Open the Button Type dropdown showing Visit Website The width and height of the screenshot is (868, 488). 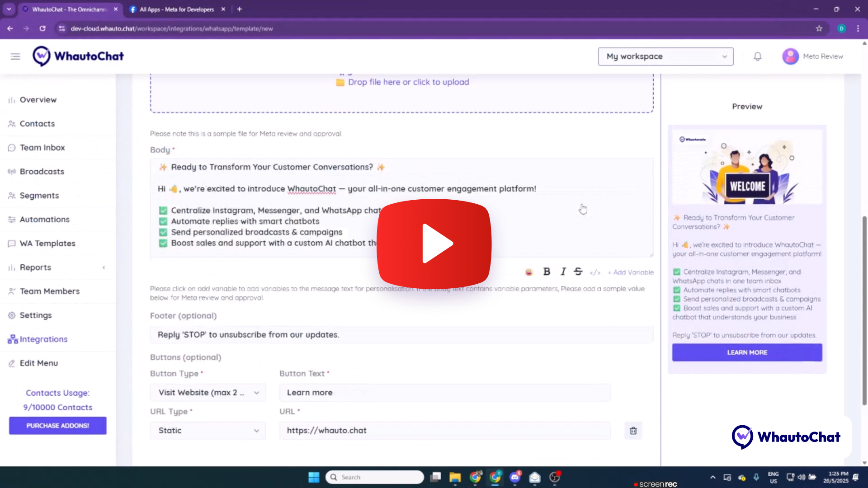tap(208, 392)
